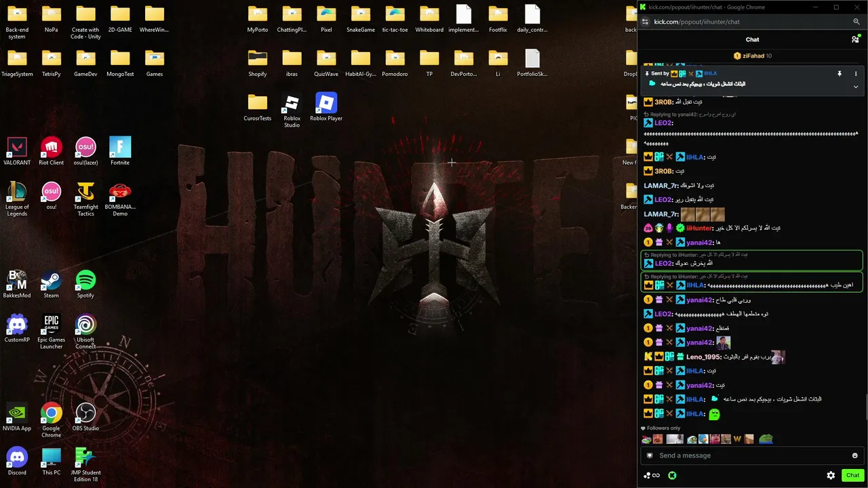Select the Spotify desktop icon
The width and height of the screenshot is (868, 488).
point(85,284)
